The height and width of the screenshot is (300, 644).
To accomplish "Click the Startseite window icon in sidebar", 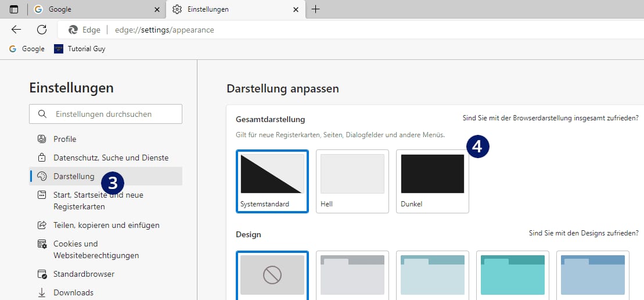I will (41, 195).
